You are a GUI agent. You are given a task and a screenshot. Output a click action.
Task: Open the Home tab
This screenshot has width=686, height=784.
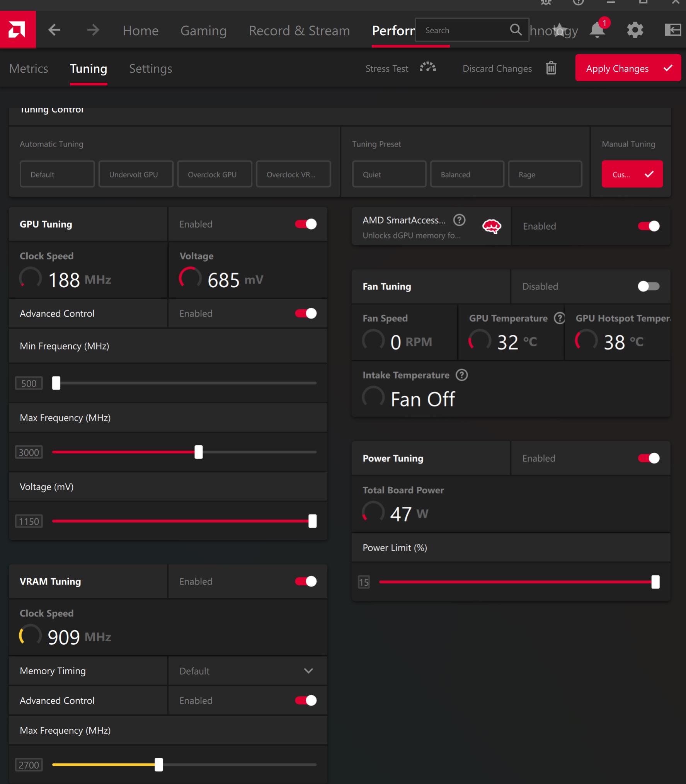coord(141,30)
